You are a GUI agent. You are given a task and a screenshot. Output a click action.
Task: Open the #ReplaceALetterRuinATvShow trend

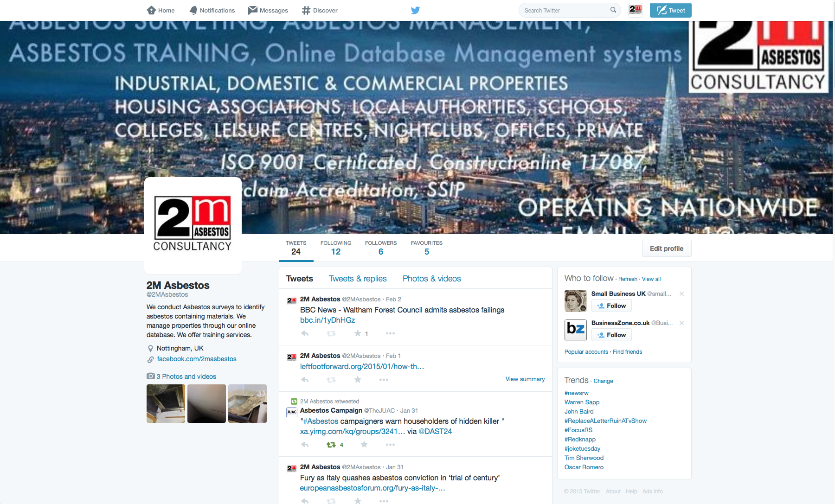[x=605, y=421]
